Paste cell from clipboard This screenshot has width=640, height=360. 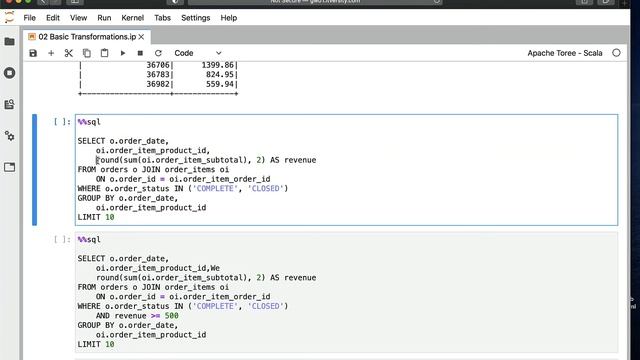click(x=104, y=53)
